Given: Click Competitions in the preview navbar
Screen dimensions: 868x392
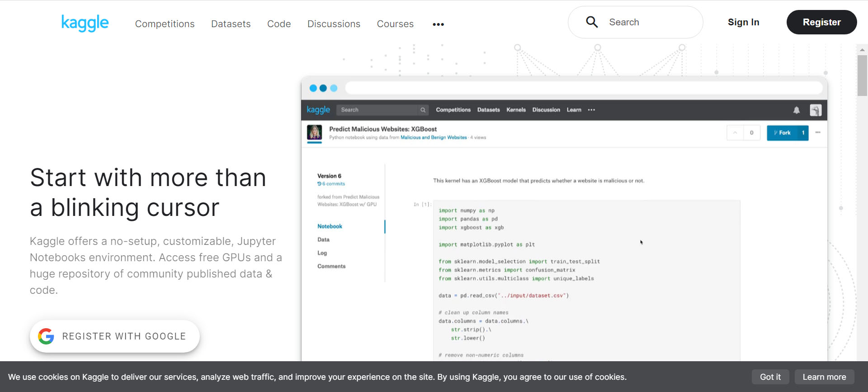Looking at the screenshot, I should coord(453,110).
